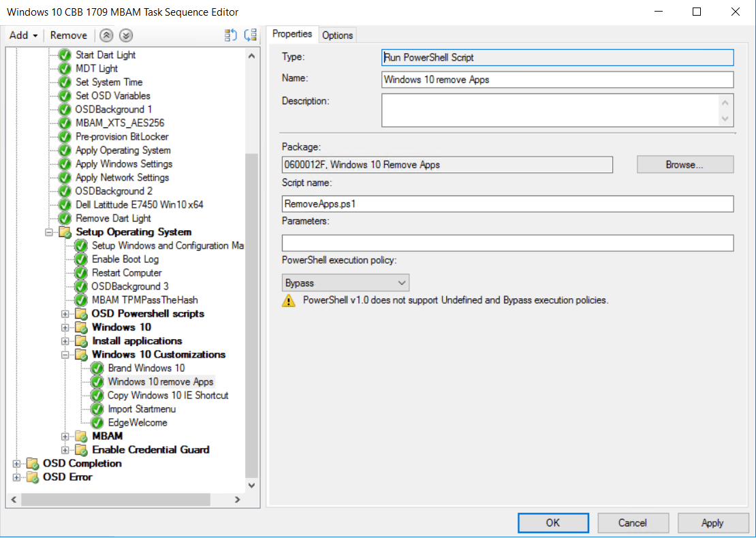Toggle the enabled check on Import Startmenu step

point(97,409)
